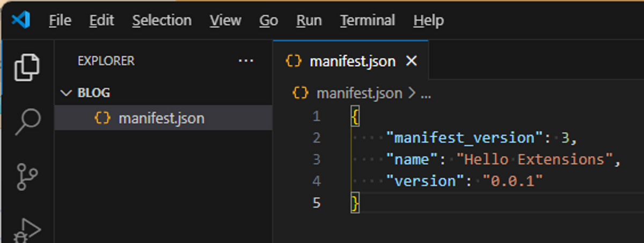Click line number 3 in the gutter

pyautogui.click(x=316, y=160)
